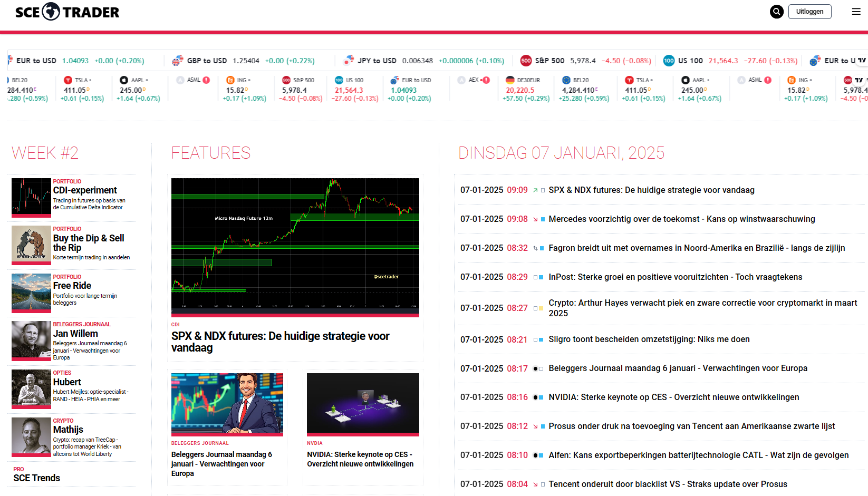Open the 08:17 Beleggers Journaal news headline
This screenshot has height=496, width=868.
[x=678, y=368]
